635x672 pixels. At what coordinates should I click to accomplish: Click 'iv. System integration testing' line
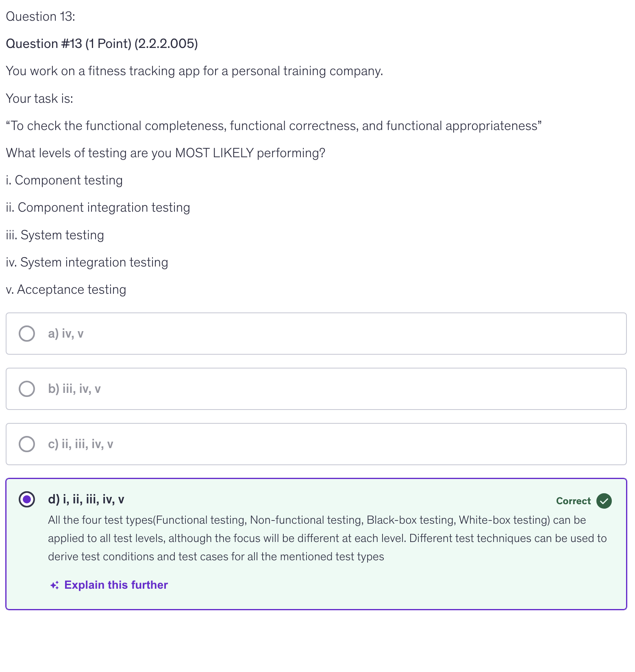(87, 262)
